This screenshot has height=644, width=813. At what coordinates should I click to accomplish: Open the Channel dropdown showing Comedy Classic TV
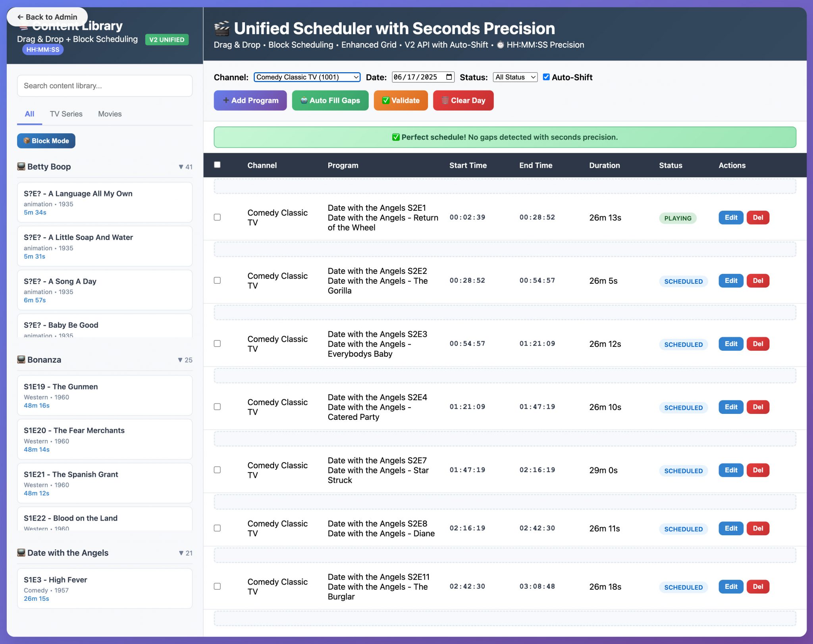coord(306,77)
